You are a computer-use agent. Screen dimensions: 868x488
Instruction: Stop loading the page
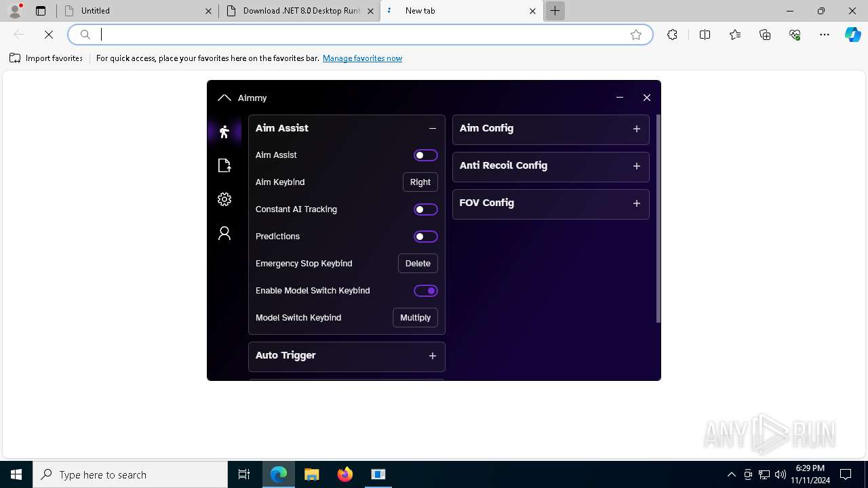click(49, 35)
